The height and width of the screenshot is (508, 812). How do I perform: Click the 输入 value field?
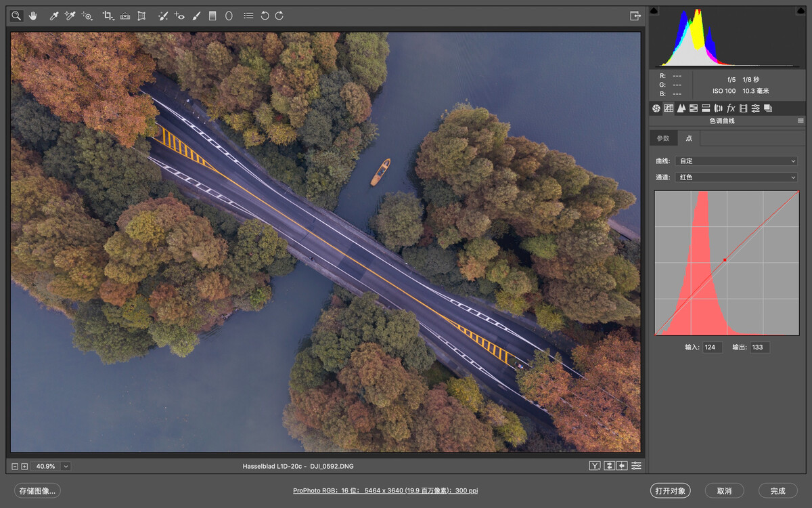click(713, 347)
